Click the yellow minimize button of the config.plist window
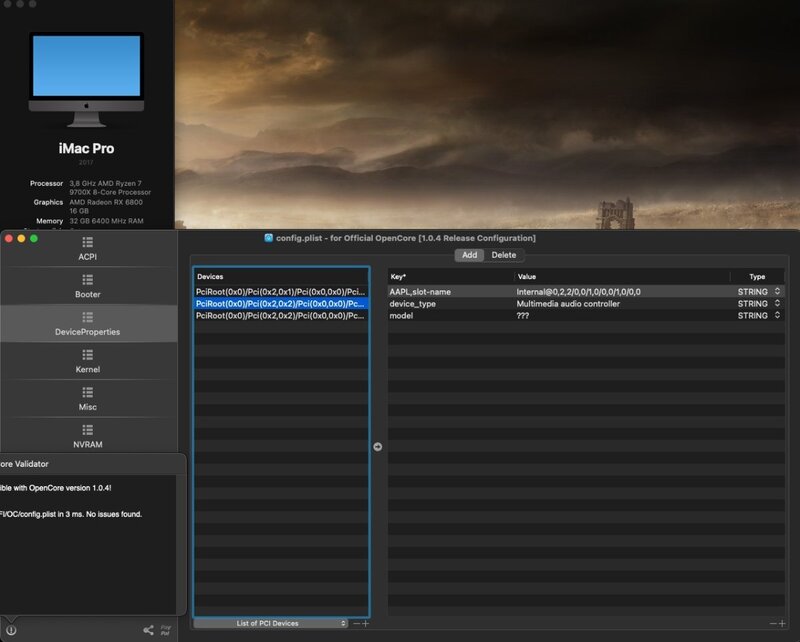The width and height of the screenshot is (800, 642). pos(21,238)
